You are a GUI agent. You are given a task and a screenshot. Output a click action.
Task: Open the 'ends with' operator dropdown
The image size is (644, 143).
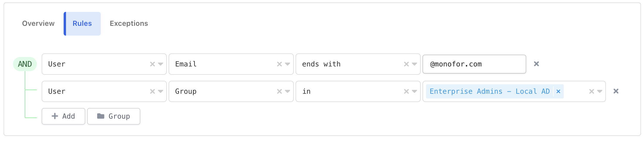tap(414, 64)
